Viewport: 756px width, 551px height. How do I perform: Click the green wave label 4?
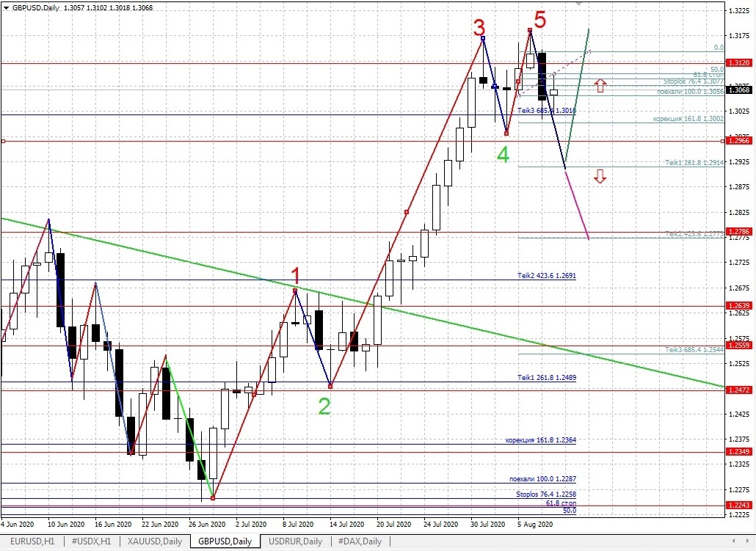click(503, 155)
